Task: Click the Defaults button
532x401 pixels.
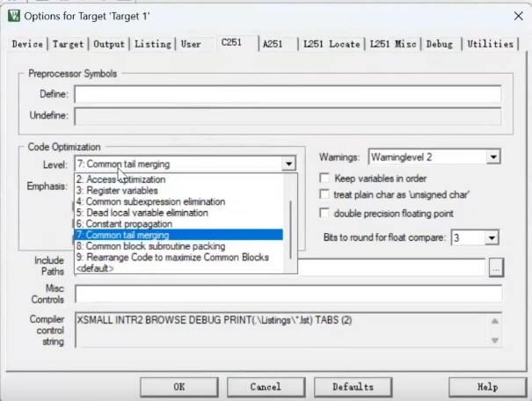Action: click(x=353, y=387)
